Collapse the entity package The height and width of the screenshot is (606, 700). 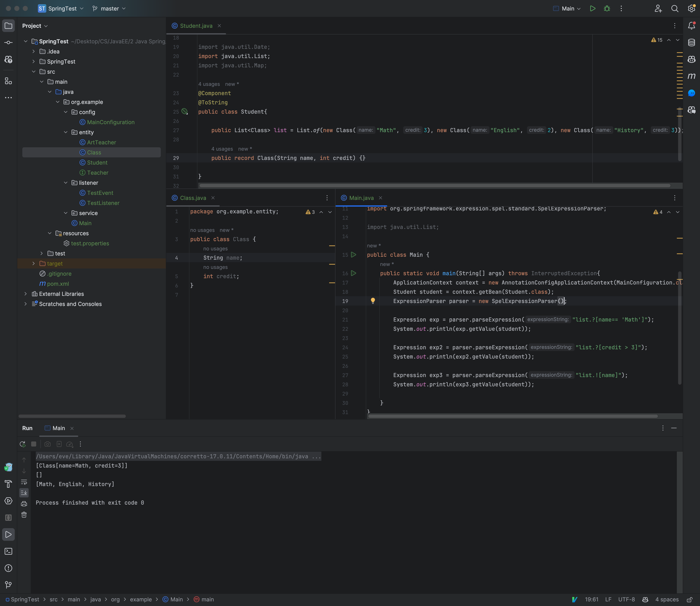point(66,132)
